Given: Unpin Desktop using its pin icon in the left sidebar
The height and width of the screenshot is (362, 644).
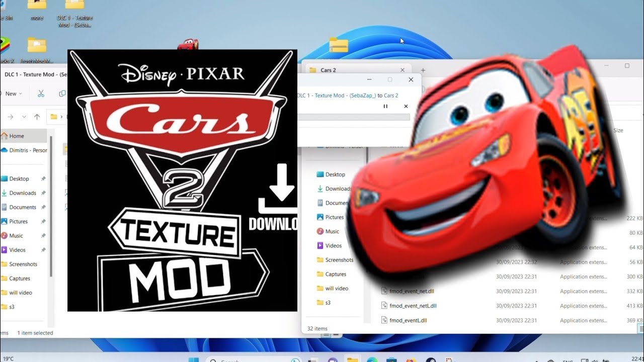Looking at the screenshot, I should tap(43, 178).
